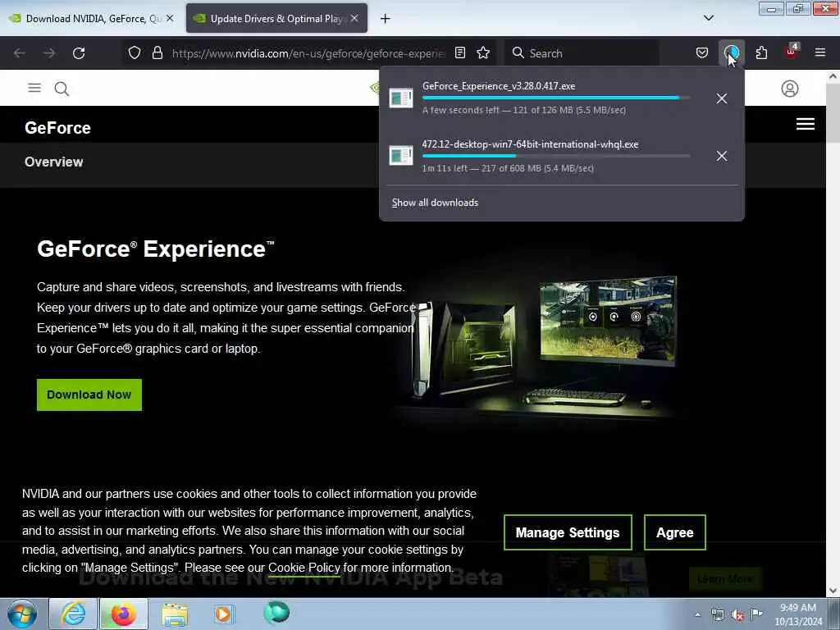Show hidden system tray icons arrow
The image size is (840, 630).
coord(697,614)
